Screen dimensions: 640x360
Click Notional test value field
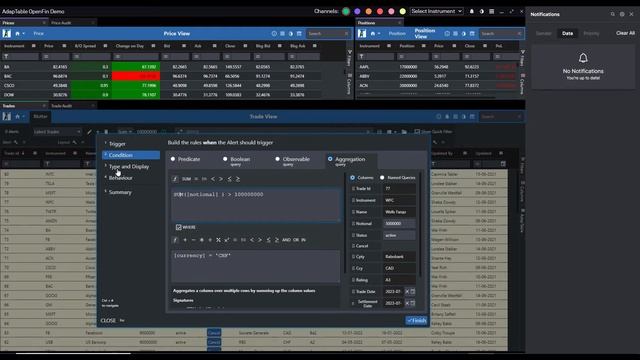[399, 224]
